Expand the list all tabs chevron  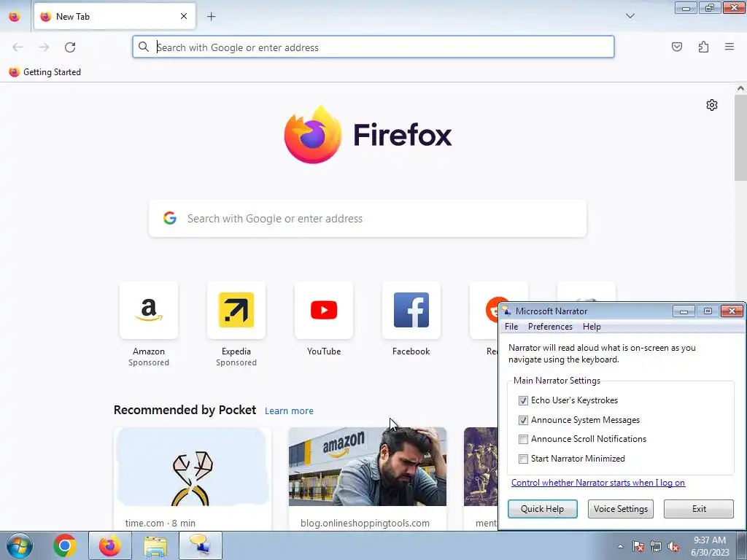point(630,16)
